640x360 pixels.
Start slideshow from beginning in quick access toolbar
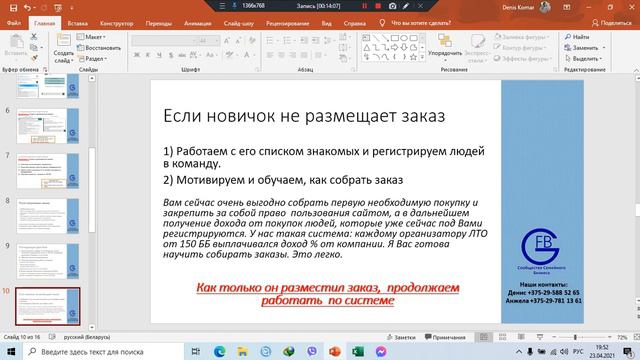58,7
